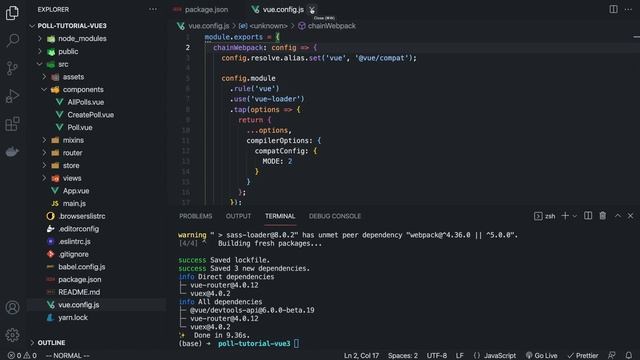
Task: Switch to the Output panel tab
Action: [238, 216]
